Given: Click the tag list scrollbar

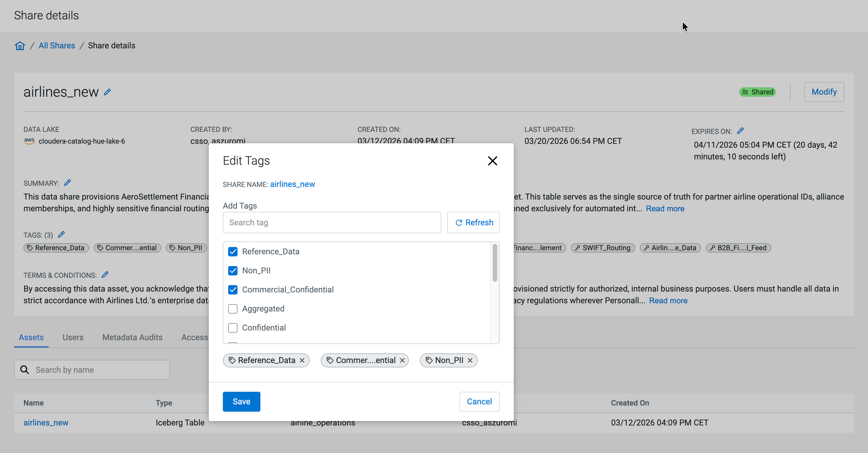Looking at the screenshot, I should pos(495,263).
